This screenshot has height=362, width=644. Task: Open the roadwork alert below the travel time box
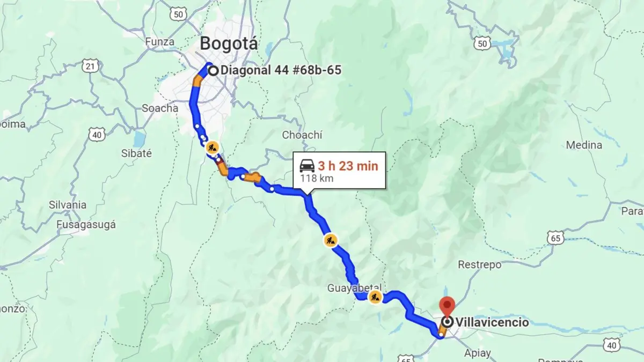click(x=331, y=240)
